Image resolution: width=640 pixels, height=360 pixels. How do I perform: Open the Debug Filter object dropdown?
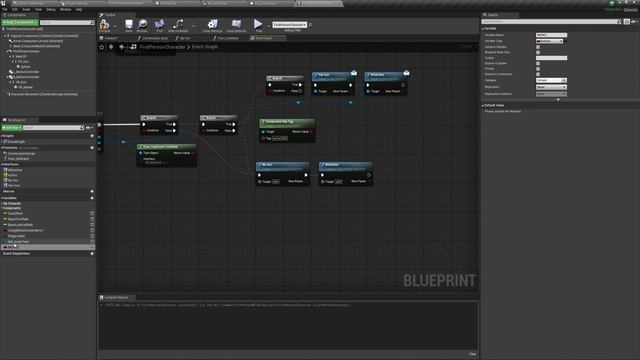[290, 25]
